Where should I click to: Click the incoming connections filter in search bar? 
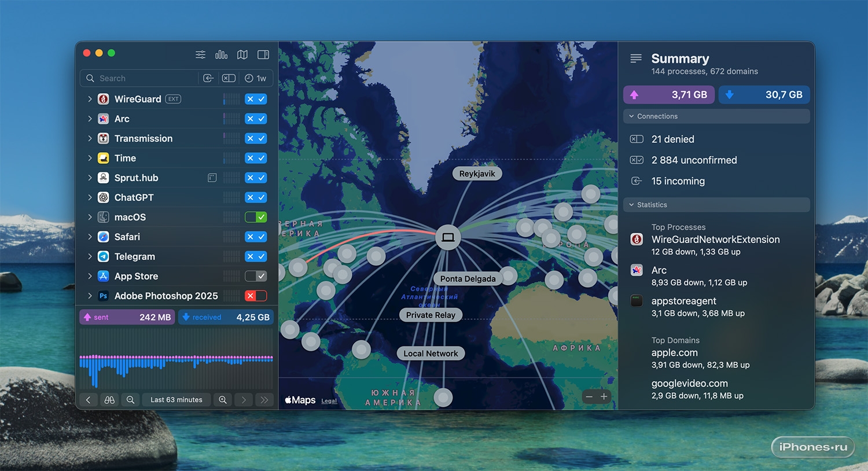coord(208,78)
